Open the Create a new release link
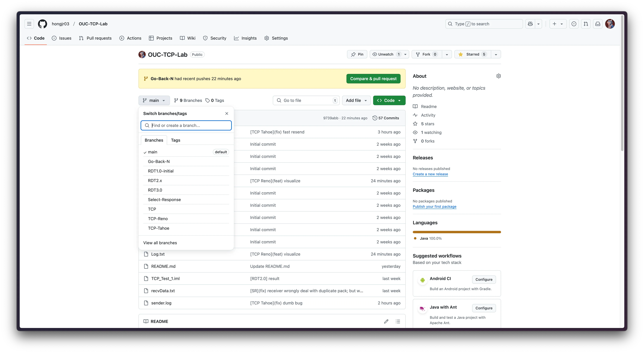This screenshot has width=644, height=353. pos(430,174)
